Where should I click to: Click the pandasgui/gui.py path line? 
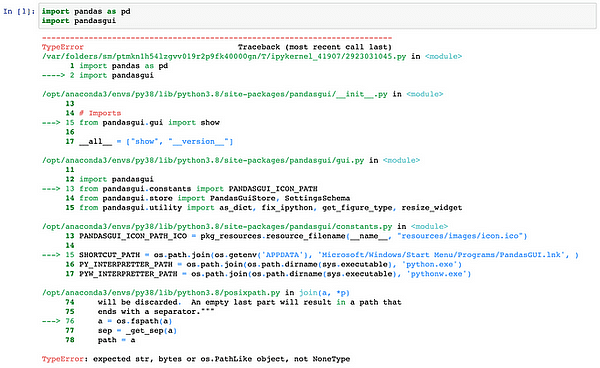coord(231,160)
